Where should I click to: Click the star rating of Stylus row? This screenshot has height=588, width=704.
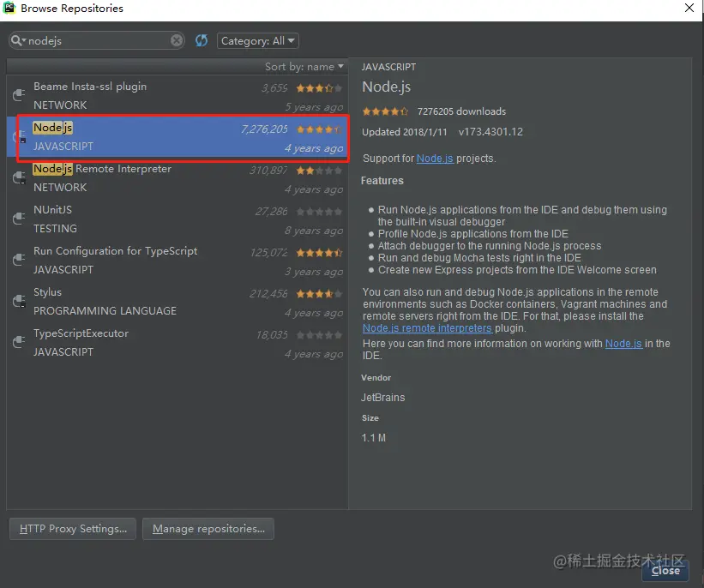click(x=319, y=294)
